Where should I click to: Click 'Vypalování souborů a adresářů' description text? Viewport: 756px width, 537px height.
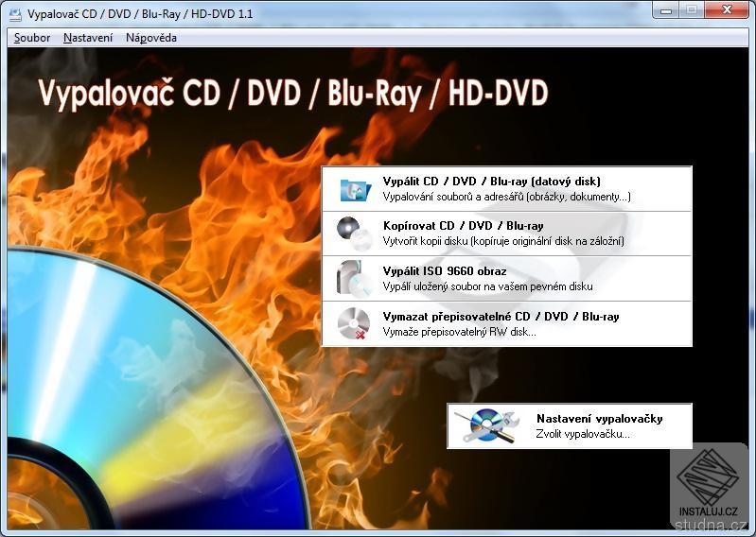click(507, 197)
